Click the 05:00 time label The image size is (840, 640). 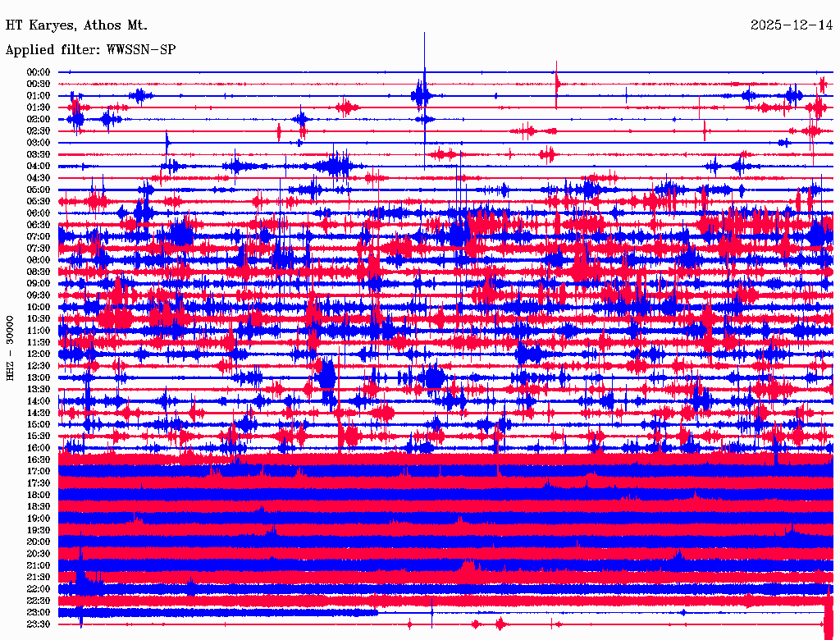point(39,190)
